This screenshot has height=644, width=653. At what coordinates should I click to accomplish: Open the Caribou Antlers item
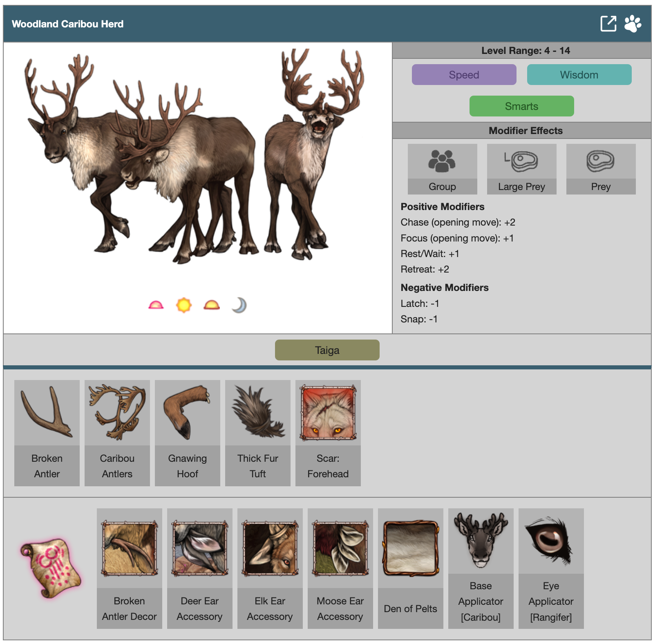tap(117, 433)
